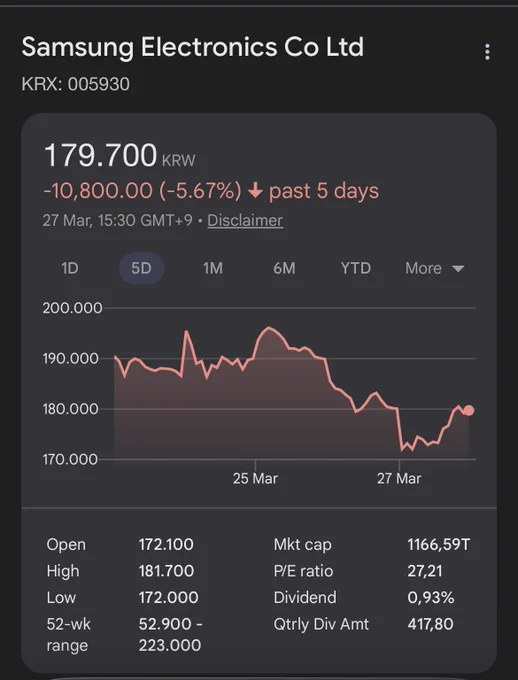Viewport: 518px width, 680px height.
Task: Select the 1D time range tab
Action: click(69, 268)
